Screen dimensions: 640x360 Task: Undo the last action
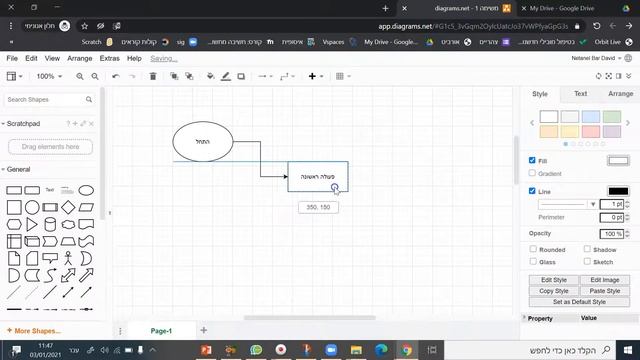point(116,76)
